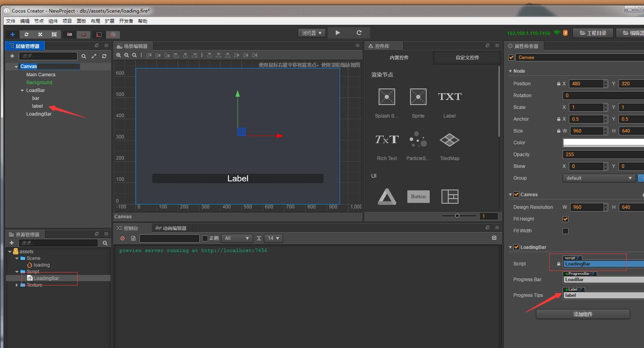Open the browser (浏览器) preview dropdown
The image size is (644, 348).
click(x=312, y=33)
